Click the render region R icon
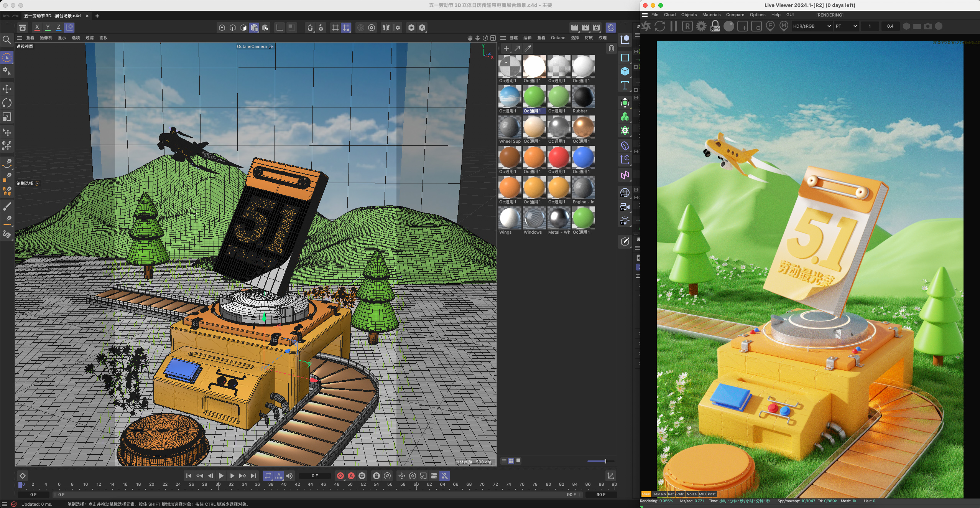This screenshot has width=980, height=508. (687, 26)
